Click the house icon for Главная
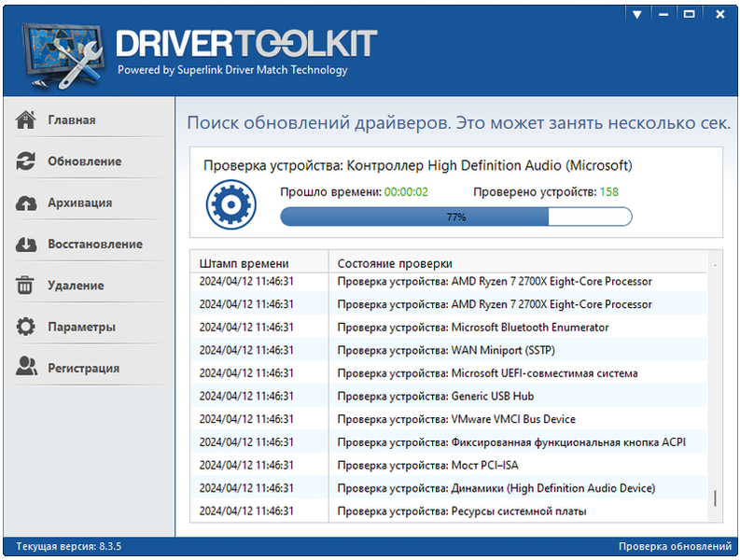This screenshot has width=740, height=560. [25, 119]
